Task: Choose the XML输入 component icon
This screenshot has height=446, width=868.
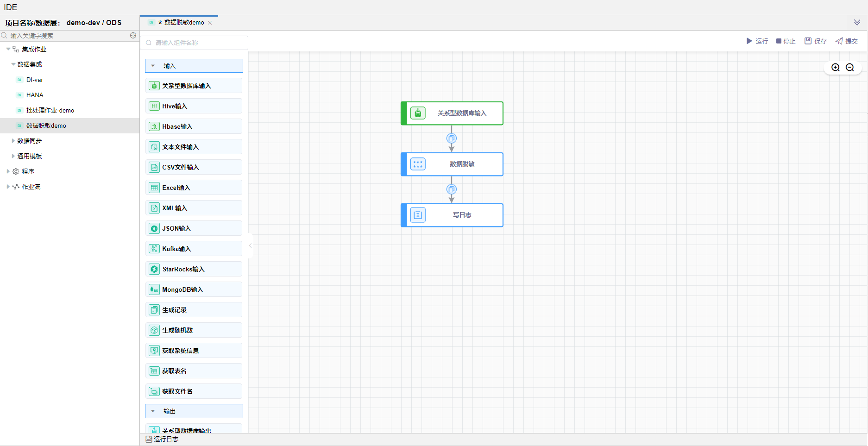Action: (154, 208)
